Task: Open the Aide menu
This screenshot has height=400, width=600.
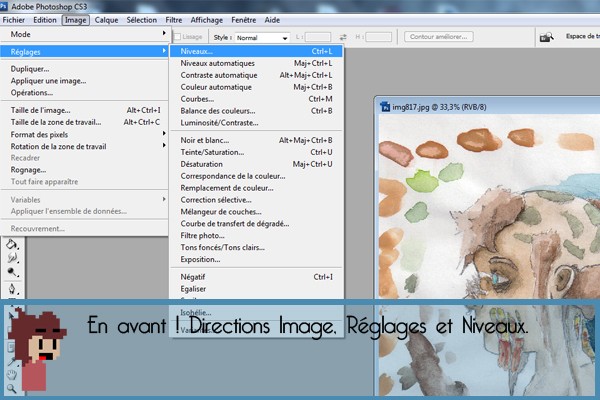Action: (272, 20)
